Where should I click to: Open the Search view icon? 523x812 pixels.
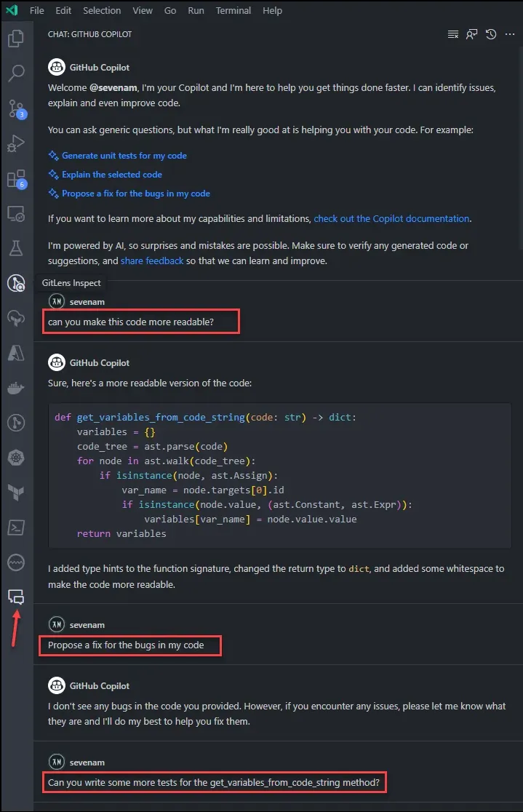tap(16, 73)
